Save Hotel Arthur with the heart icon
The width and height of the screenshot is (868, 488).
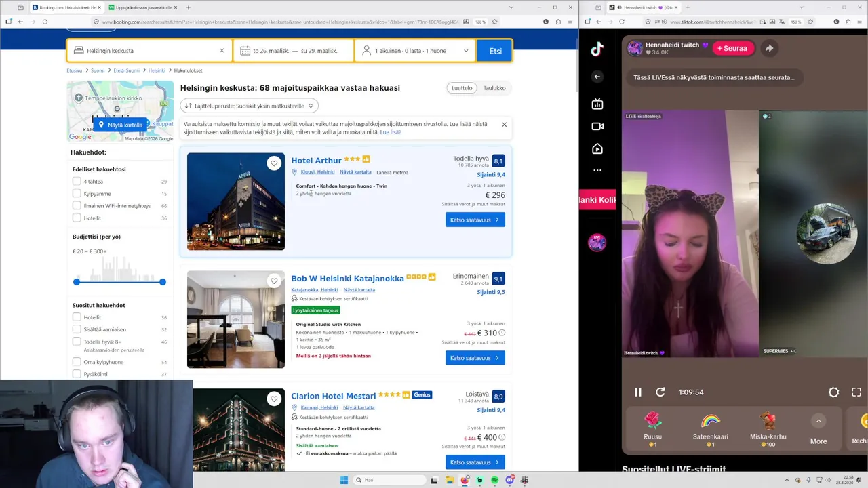click(274, 163)
